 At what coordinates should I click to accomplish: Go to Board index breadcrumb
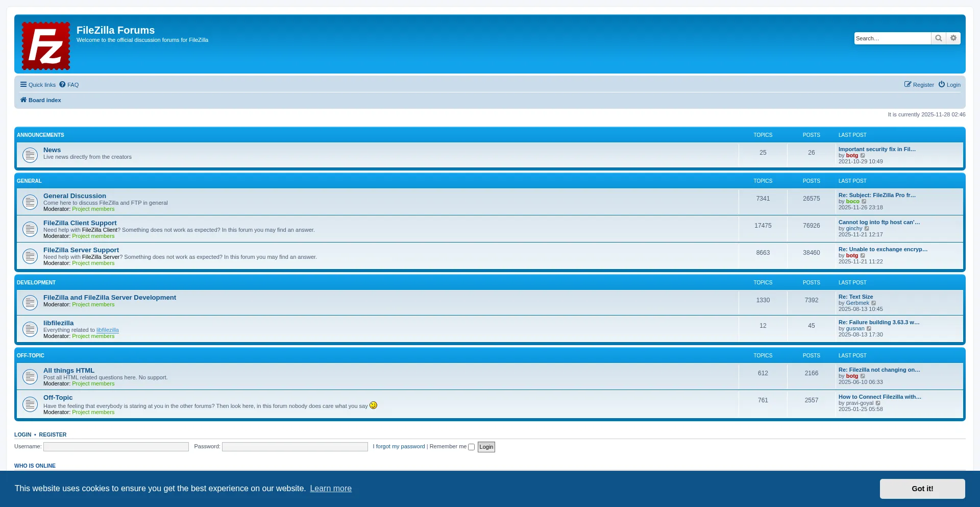point(44,100)
